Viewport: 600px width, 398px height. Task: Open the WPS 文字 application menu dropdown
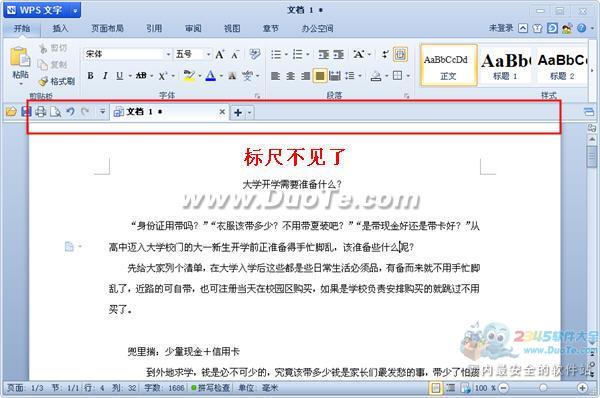click(75, 11)
